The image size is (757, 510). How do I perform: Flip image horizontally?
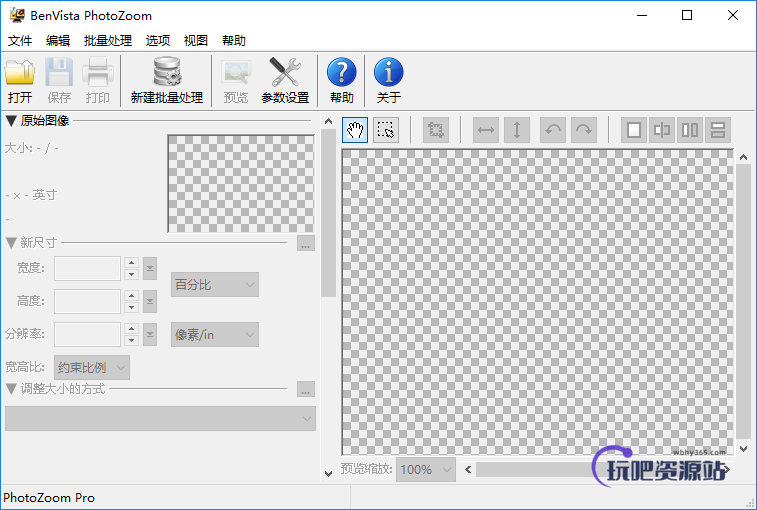pyautogui.click(x=486, y=130)
